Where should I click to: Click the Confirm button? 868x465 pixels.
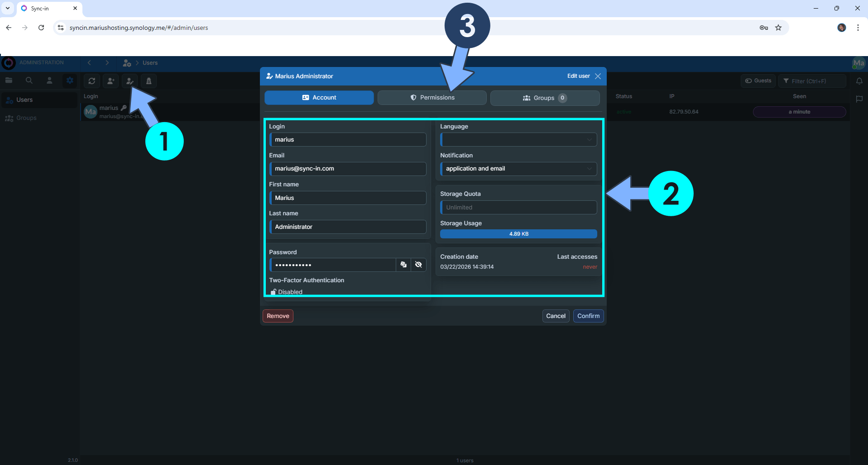coord(588,316)
